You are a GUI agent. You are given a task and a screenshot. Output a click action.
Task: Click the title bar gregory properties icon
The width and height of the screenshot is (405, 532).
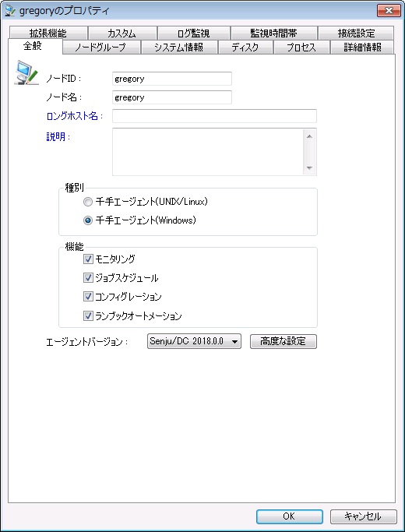pos(10,11)
